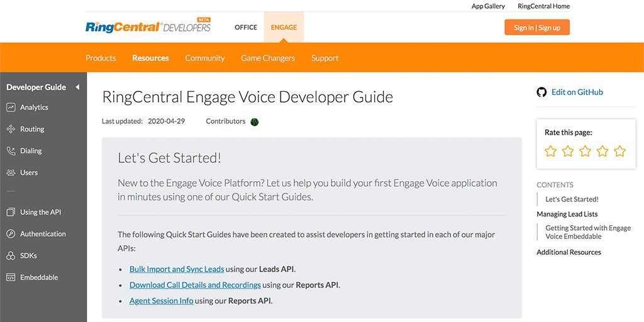
Task: Select Embeddable in the sidebar
Action: click(39, 277)
